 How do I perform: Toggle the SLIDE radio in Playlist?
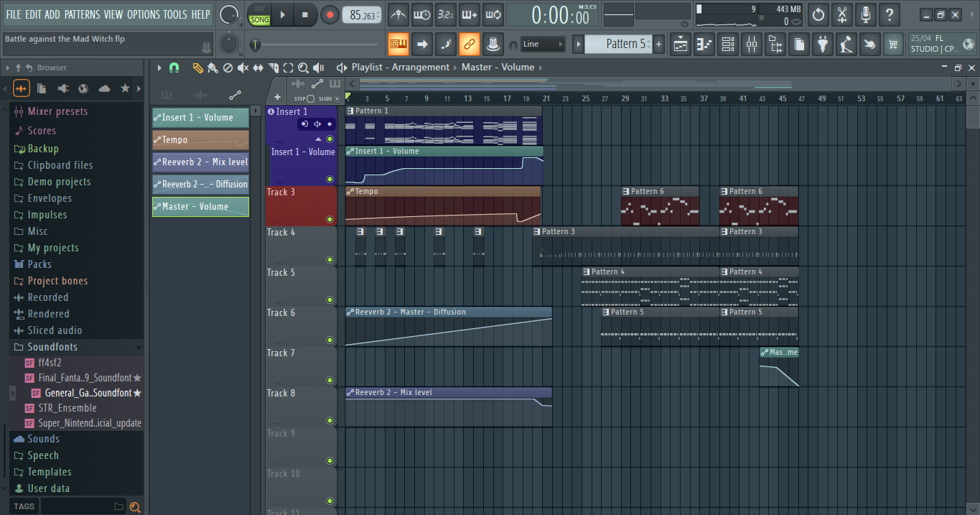point(337,98)
